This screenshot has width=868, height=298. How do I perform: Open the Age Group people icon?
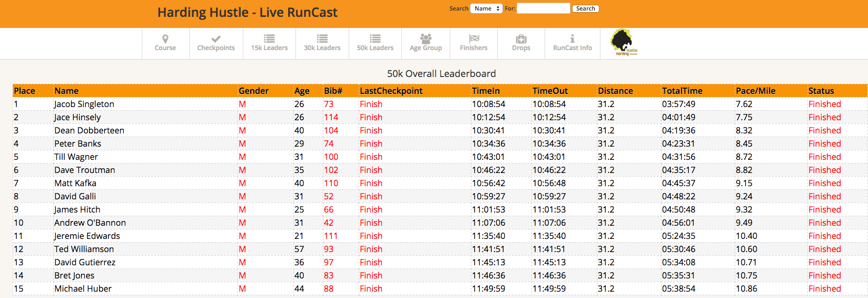click(x=426, y=39)
